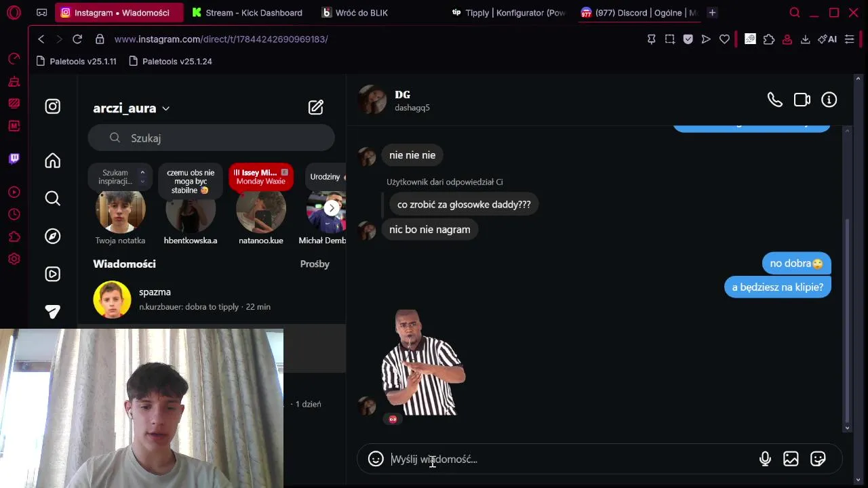868x488 pixels.
Task: Open the emoji picker in message box
Action: 376,459
